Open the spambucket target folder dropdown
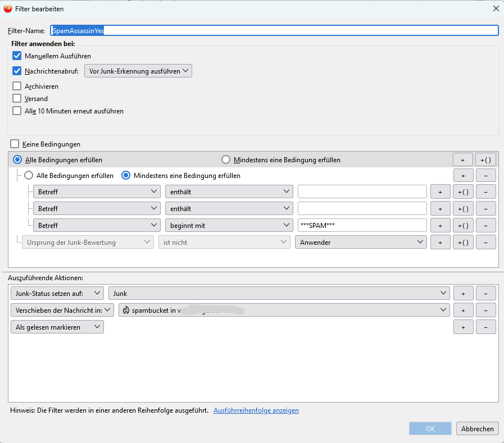The width and height of the screenshot is (504, 443). click(284, 310)
